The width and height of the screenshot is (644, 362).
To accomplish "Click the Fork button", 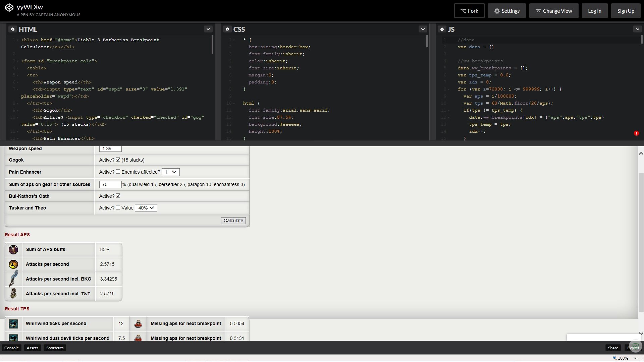I will coord(469,11).
